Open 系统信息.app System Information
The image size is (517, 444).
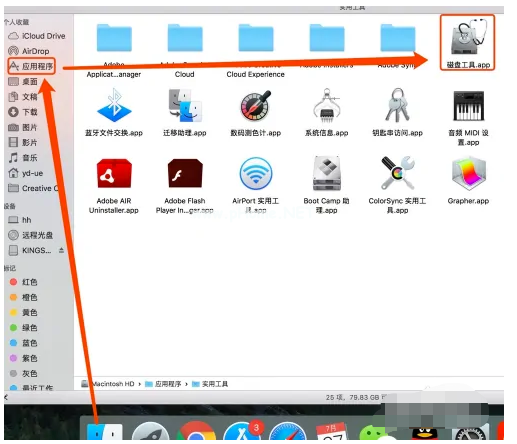click(327, 105)
